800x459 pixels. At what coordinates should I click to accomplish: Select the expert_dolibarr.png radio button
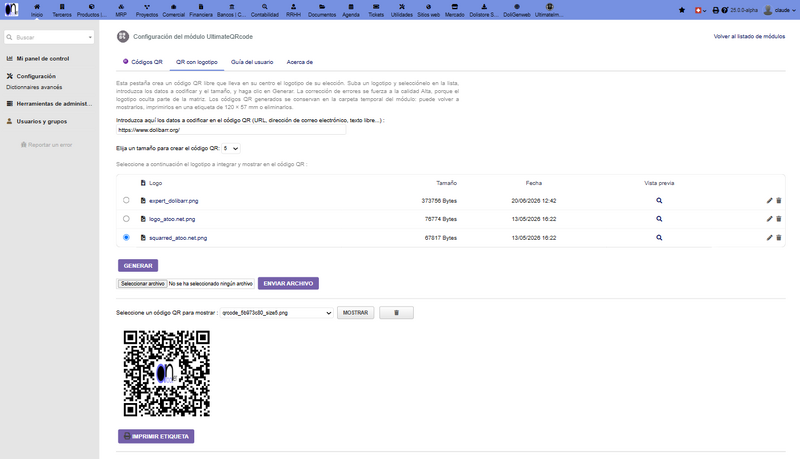pyautogui.click(x=126, y=200)
